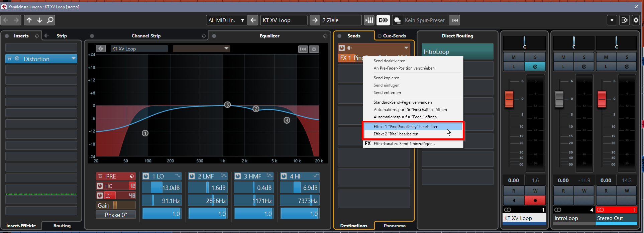
Task: Click the EQ settings gear above curve
Action: click(x=314, y=49)
